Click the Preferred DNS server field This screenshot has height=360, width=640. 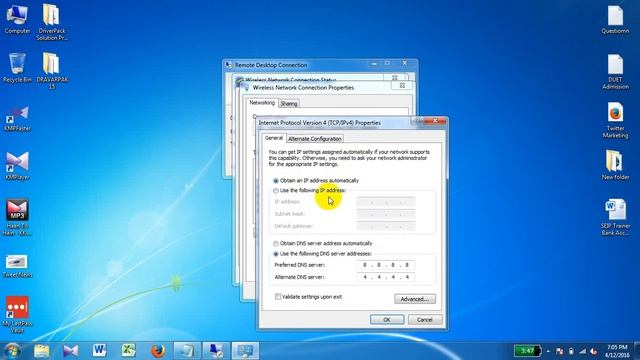386,265
